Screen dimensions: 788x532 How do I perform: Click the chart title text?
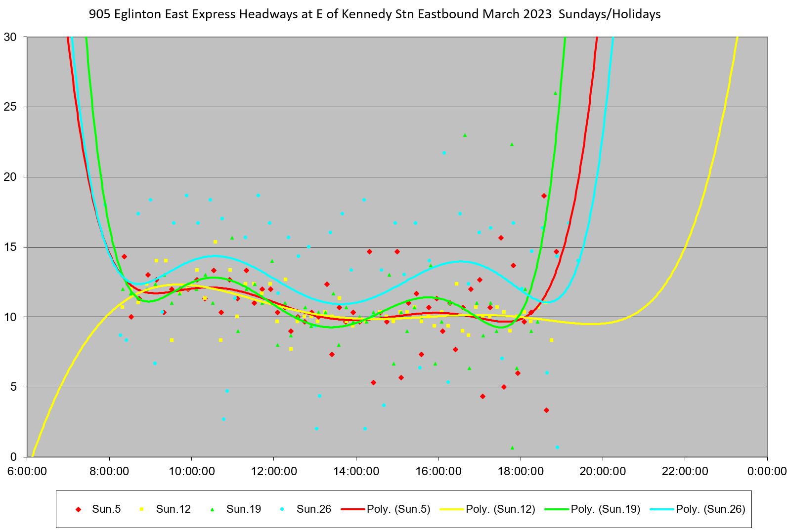(x=374, y=14)
